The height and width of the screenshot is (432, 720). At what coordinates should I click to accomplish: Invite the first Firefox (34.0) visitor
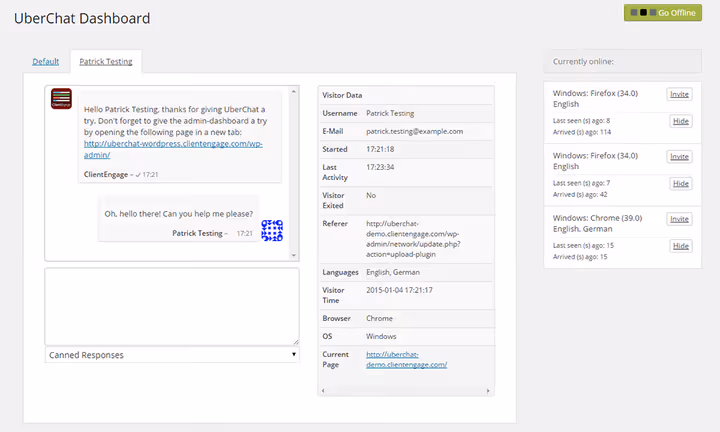679,94
